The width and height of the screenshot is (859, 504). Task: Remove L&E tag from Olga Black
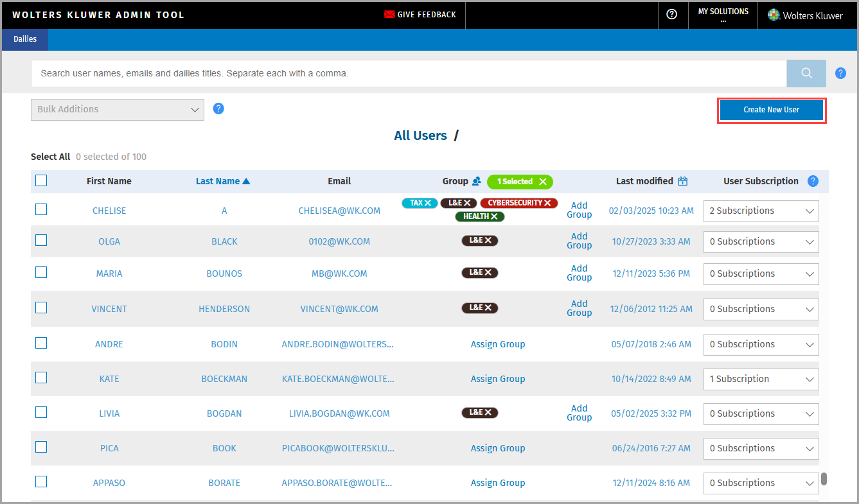click(488, 240)
